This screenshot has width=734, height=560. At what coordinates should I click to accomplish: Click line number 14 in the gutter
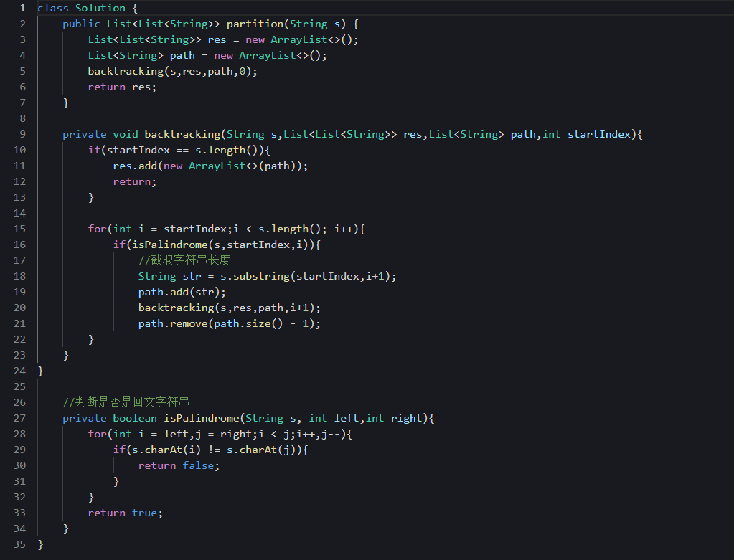(x=19, y=213)
